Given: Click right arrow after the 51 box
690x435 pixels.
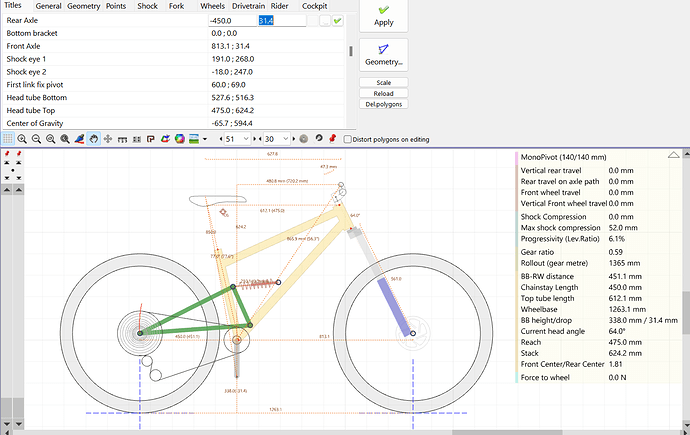Looking at the screenshot, I should point(255,139).
